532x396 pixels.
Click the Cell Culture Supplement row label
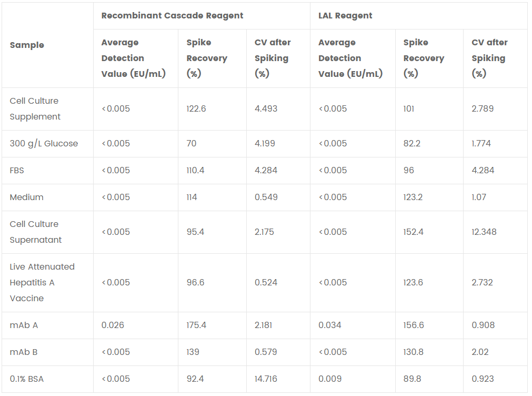(35, 108)
